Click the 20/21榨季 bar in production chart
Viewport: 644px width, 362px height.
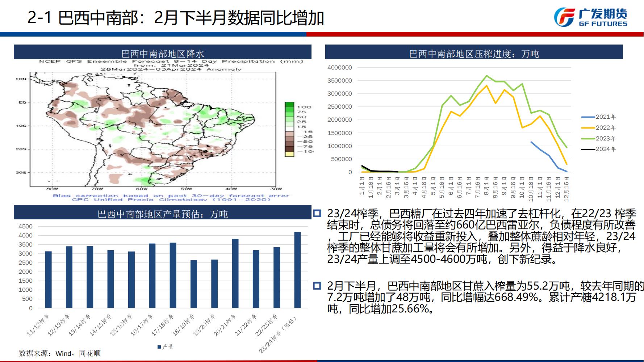pyautogui.click(x=235, y=273)
